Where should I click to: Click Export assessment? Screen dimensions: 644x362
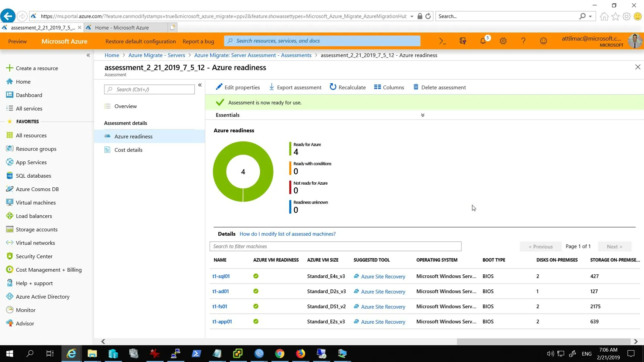click(295, 87)
